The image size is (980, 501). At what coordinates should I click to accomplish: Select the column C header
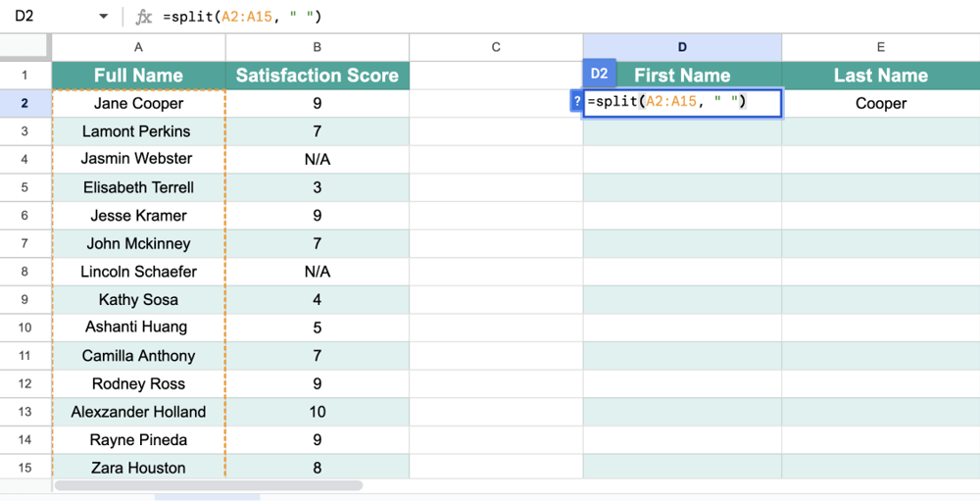tap(496, 47)
